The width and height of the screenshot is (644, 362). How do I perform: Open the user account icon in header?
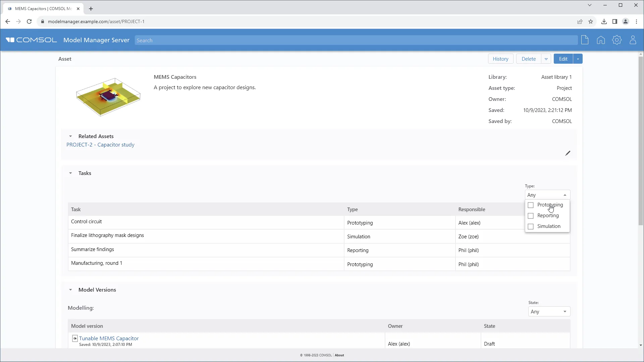click(633, 40)
